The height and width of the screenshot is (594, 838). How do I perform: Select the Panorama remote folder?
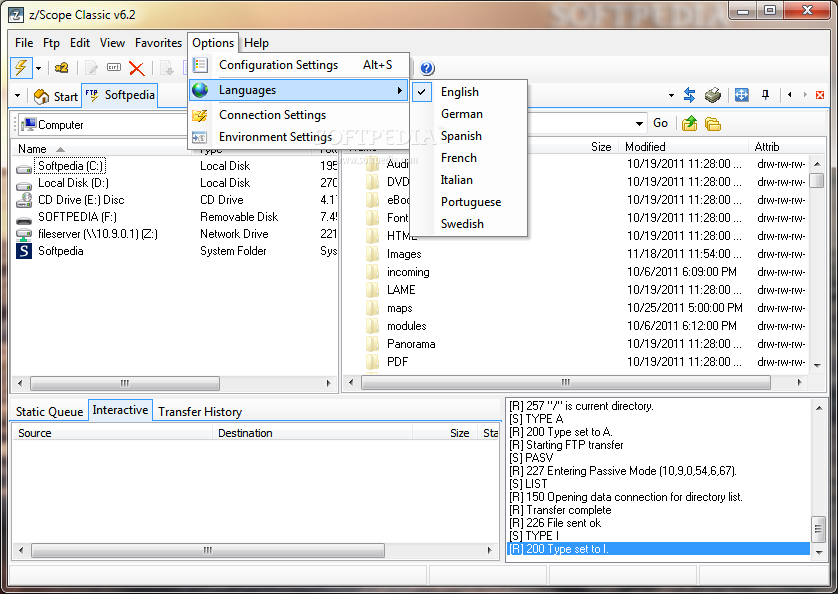[411, 344]
